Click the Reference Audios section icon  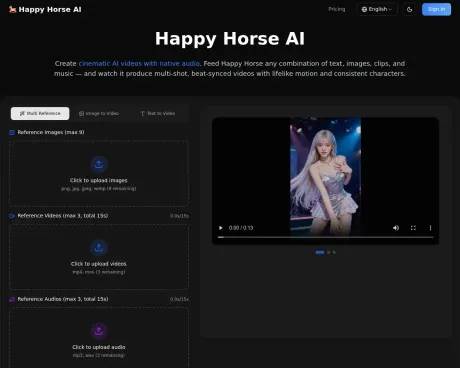point(12,299)
